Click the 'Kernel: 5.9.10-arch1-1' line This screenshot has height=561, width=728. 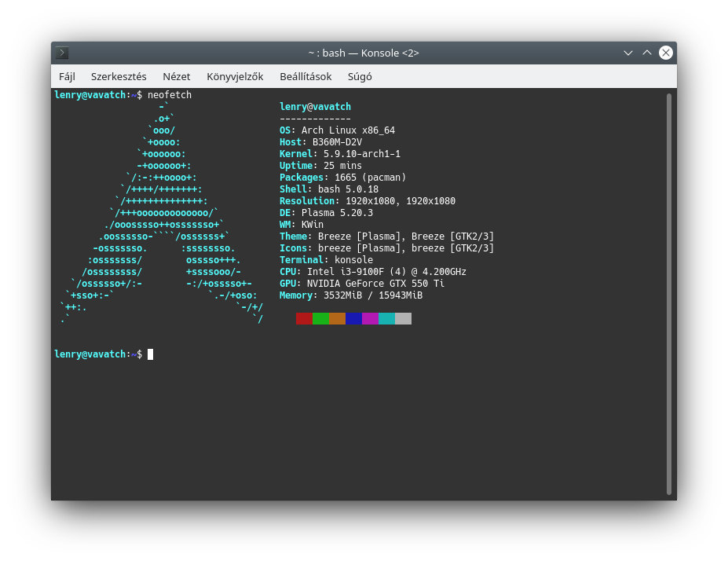(x=340, y=154)
